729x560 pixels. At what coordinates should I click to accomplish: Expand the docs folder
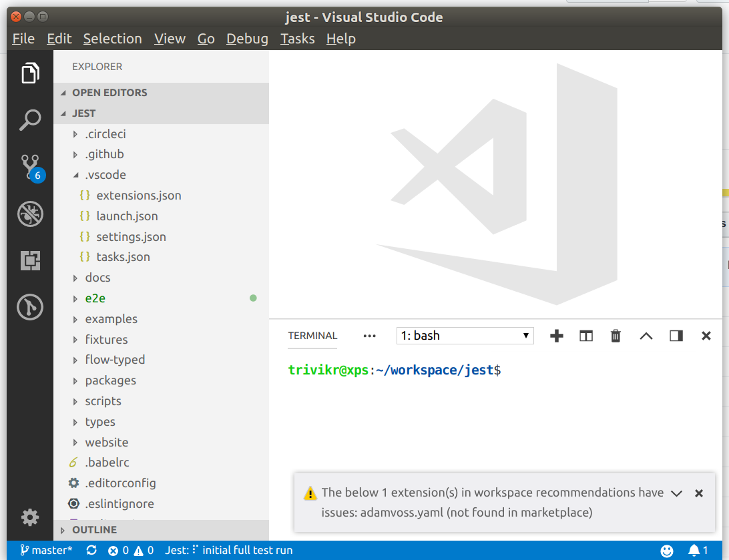[161, 278]
